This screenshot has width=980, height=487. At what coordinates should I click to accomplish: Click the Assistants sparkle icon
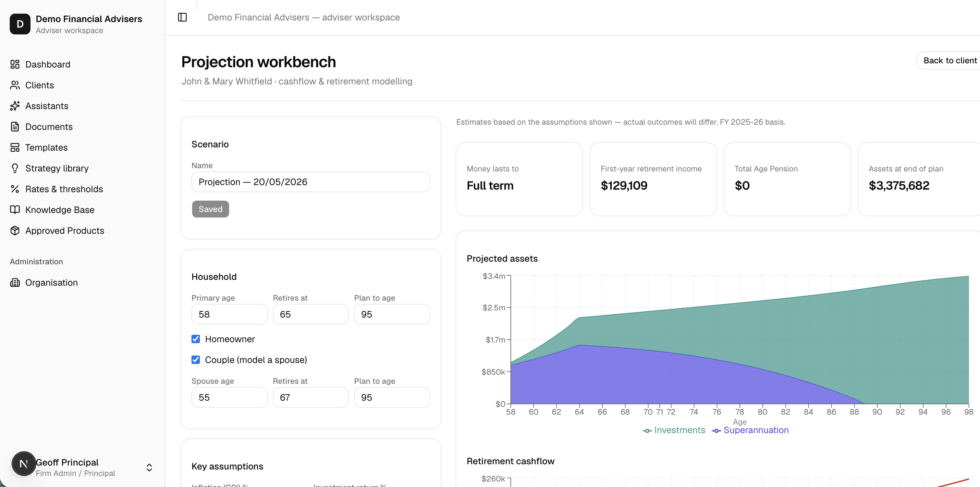[15, 106]
